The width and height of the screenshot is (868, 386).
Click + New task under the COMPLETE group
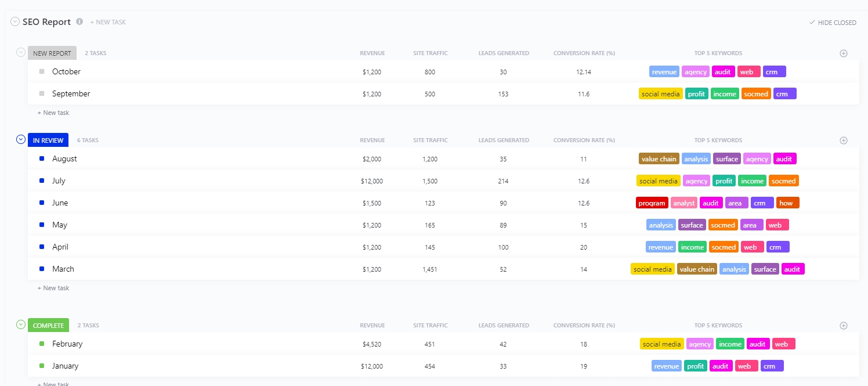53,384
